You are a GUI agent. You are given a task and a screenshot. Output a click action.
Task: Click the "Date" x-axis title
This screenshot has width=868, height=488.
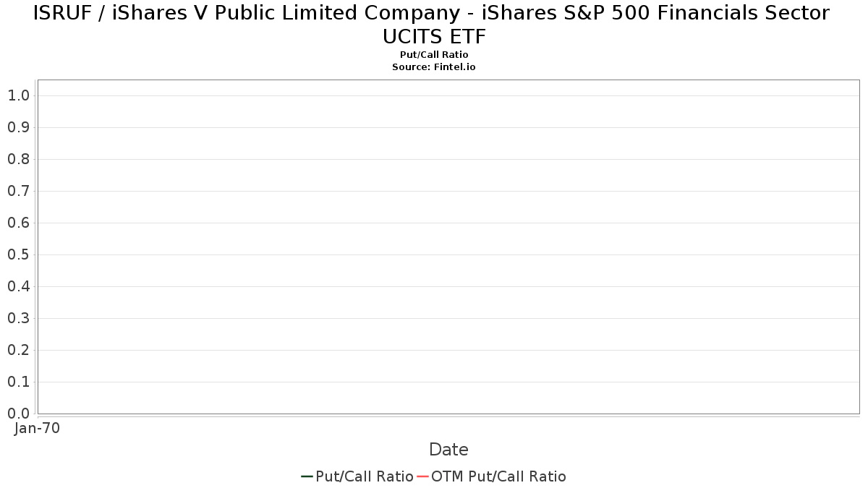coord(448,450)
